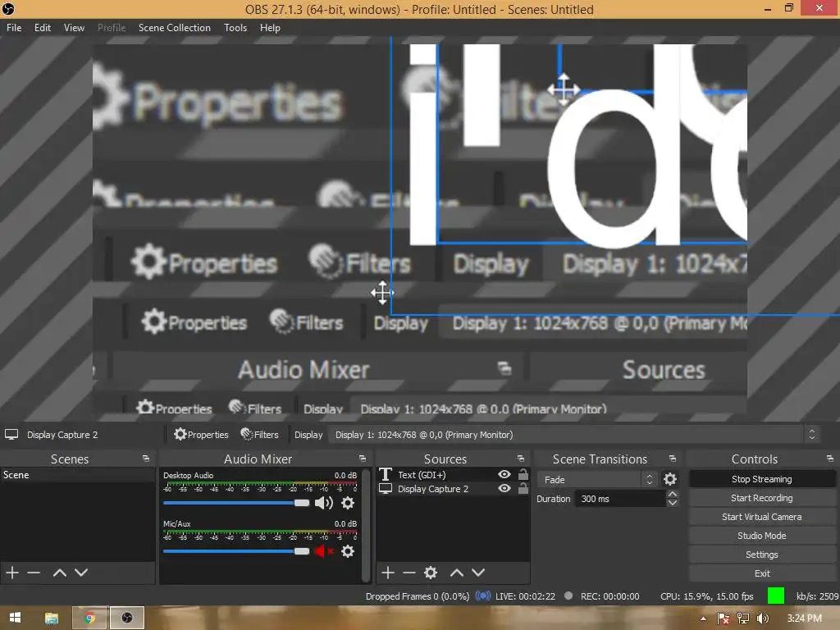
Task: Click the volume icon in system tray
Action: (x=762, y=619)
